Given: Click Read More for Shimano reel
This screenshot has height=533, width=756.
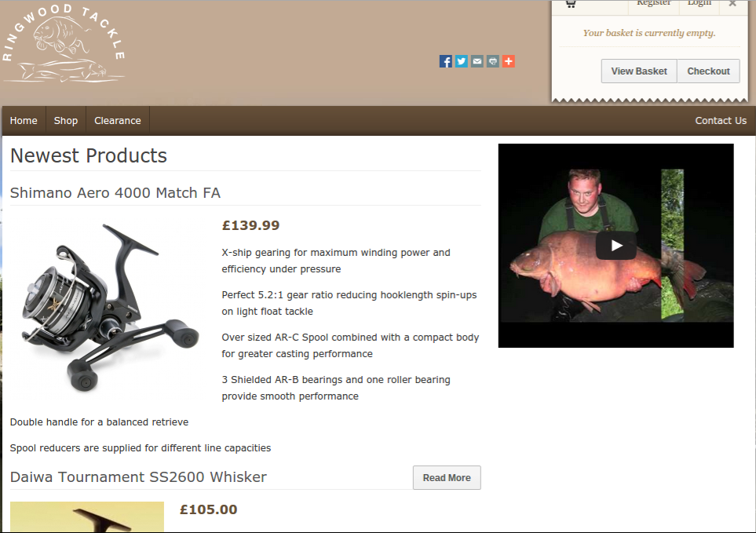Looking at the screenshot, I should [x=447, y=477].
